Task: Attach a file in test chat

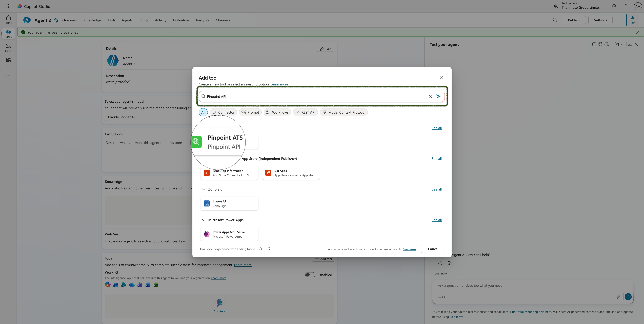Action: (618, 296)
